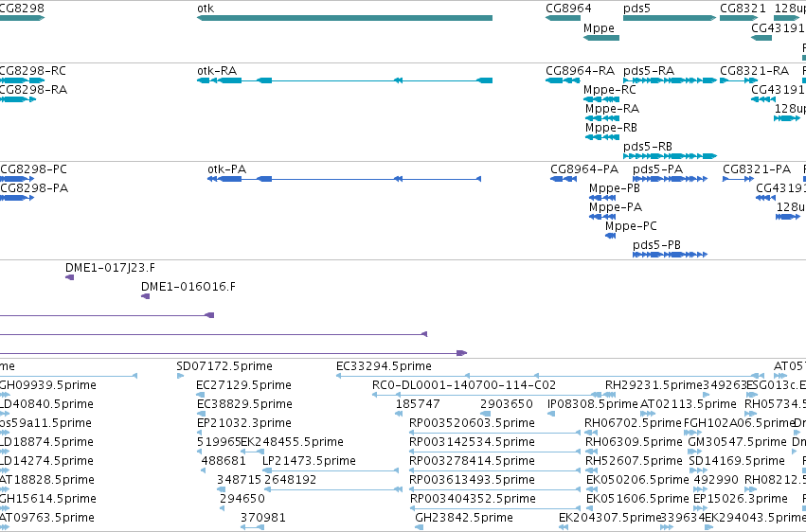
Task: Click the RP003520603.5prime EST label
Action: pyautogui.click(x=472, y=424)
